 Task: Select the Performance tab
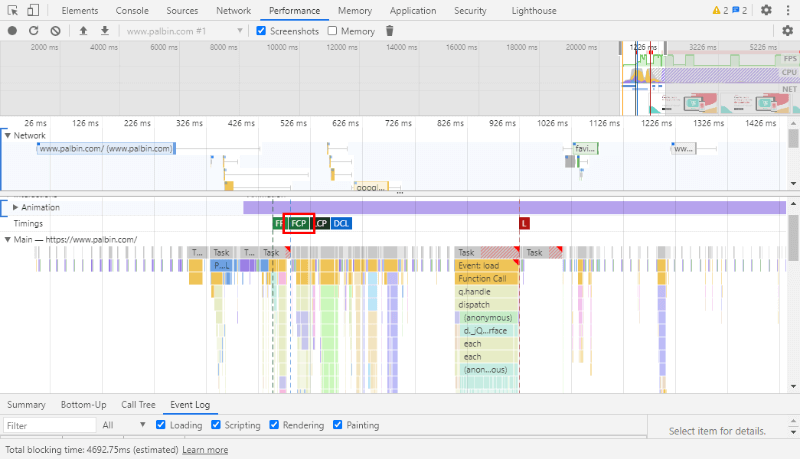tap(294, 10)
